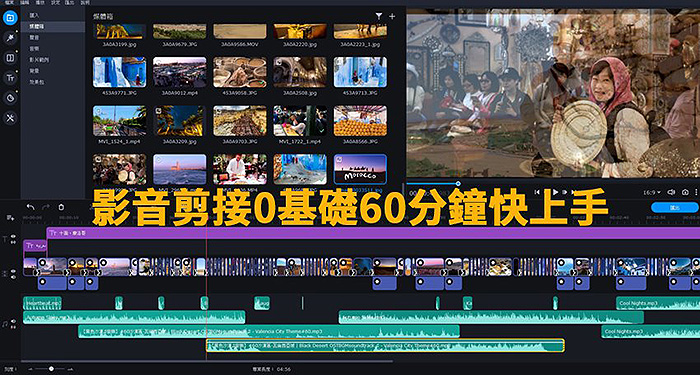Open the preview three-dot options menu
The height and width of the screenshot is (375, 700).
click(696, 192)
